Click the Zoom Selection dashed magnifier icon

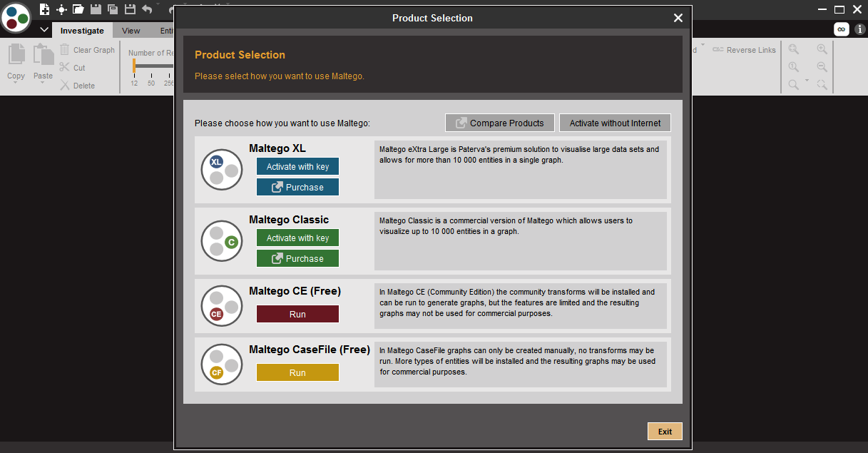(822, 85)
